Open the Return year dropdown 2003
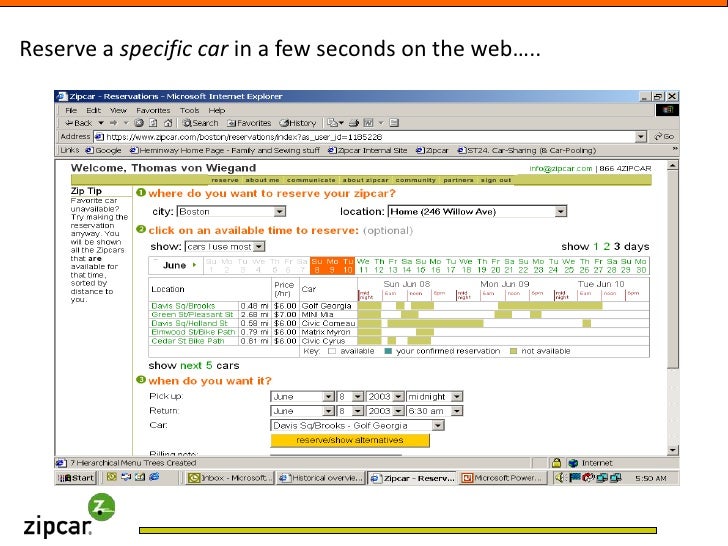728x546 pixels. tap(385, 411)
